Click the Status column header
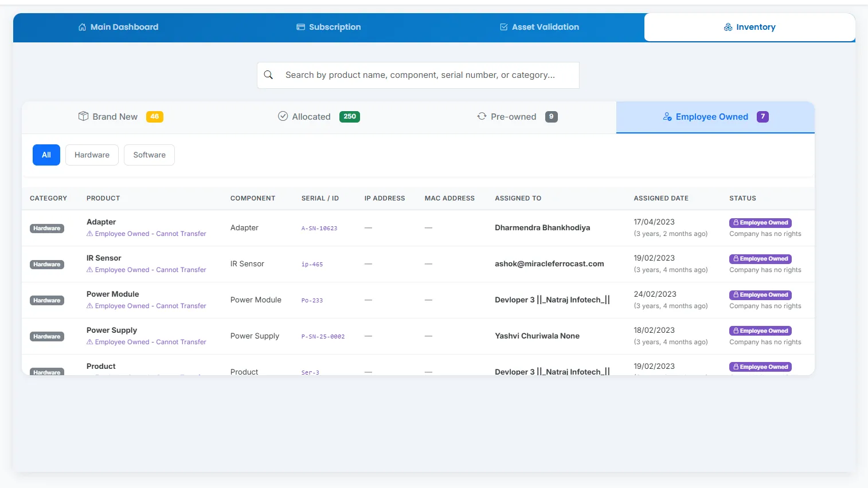This screenshot has height=488, width=868. (742, 198)
